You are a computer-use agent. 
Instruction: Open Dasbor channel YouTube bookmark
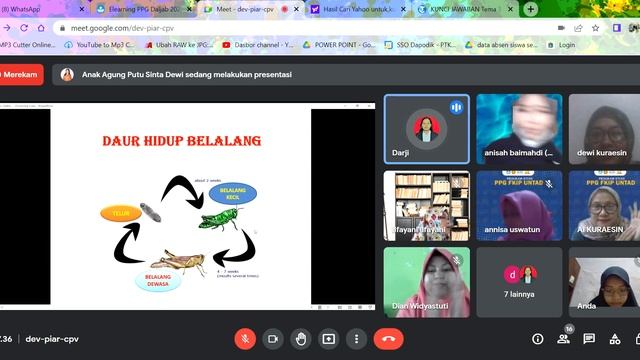[x=258, y=45]
